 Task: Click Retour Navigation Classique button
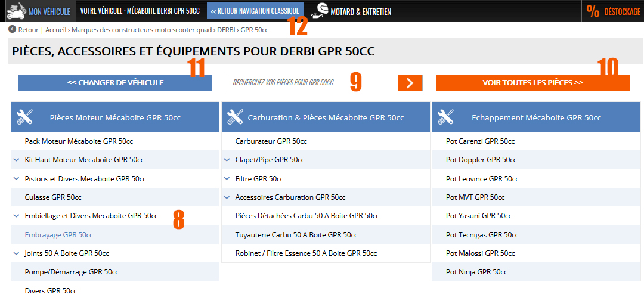pyautogui.click(x=255, y=11)
